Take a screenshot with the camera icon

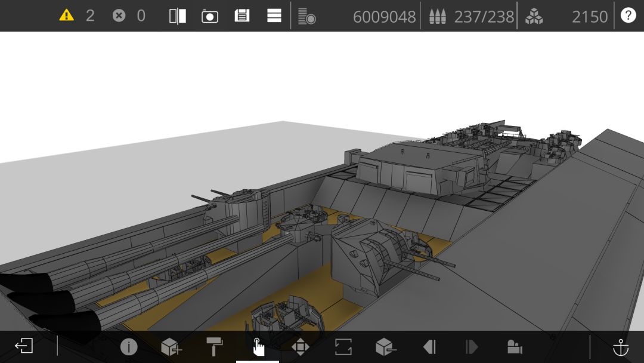pyautogui.click(x=209, y=17)
